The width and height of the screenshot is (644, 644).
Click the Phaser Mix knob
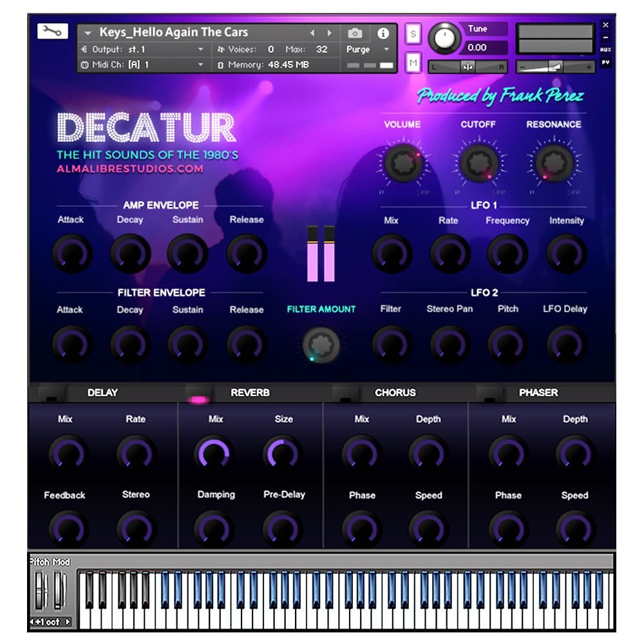pyautogui.click(x=508, y=453)
